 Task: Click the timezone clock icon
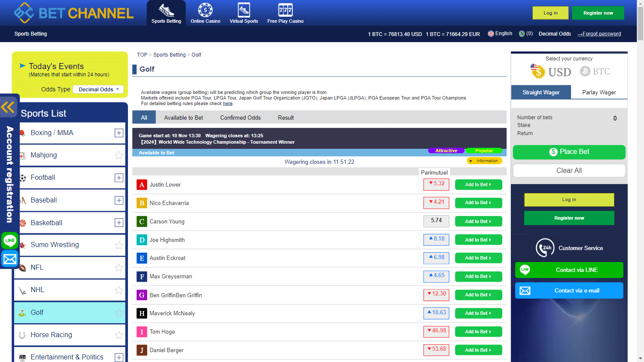522,33
